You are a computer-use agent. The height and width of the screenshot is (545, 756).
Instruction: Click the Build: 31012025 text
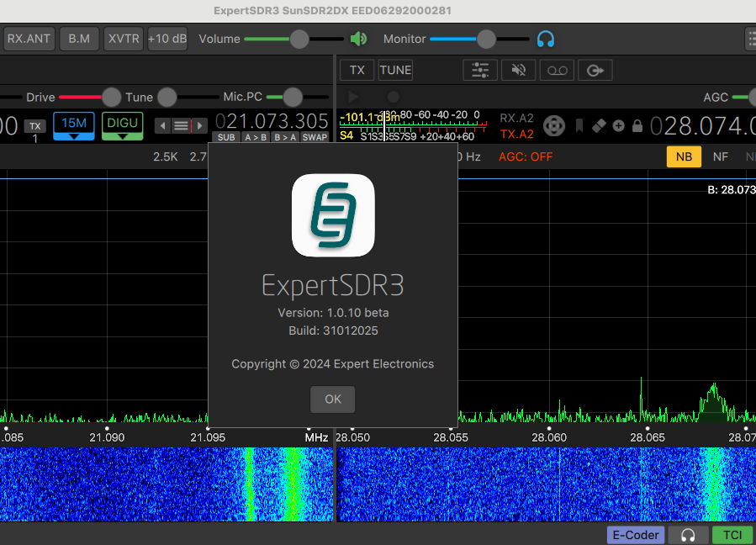click(333, 331)
